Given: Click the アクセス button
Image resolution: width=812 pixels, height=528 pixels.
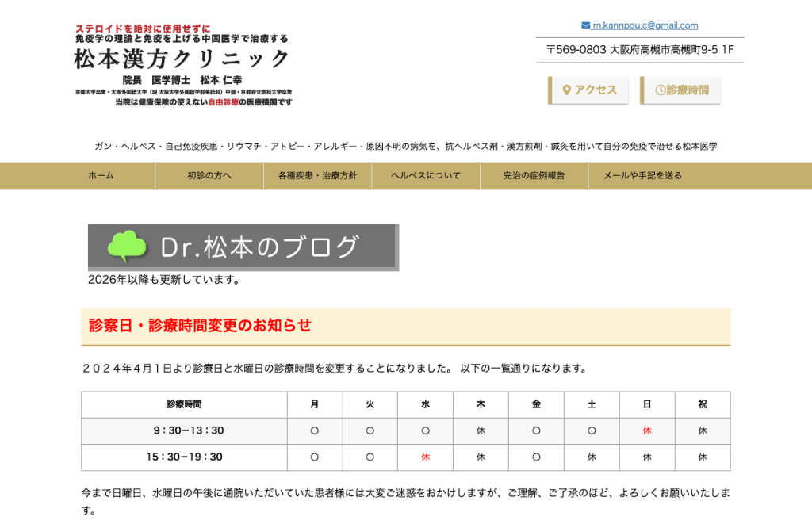Looking at the screenshot, I should click(x=588, y=90).
